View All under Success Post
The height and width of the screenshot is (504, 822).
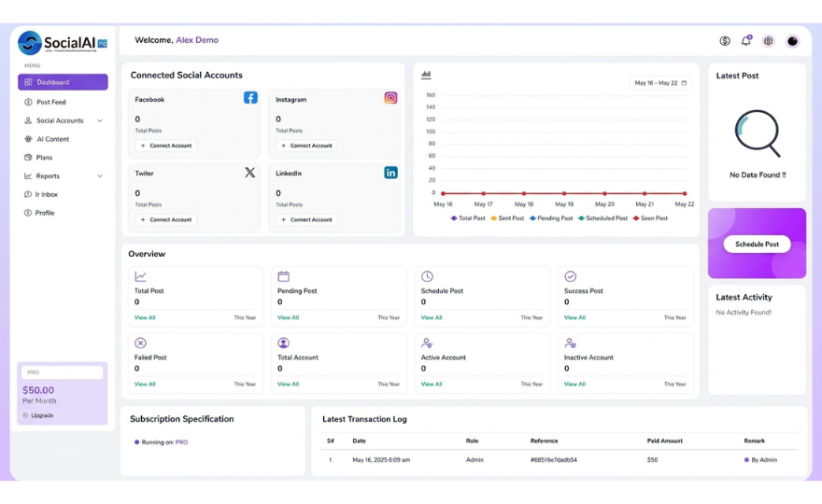click(x=574, y=317)
